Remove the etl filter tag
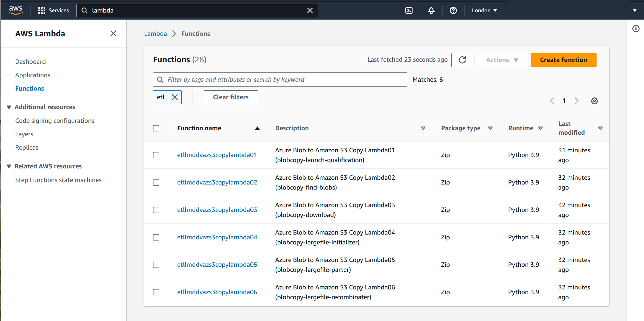644x321 pixels. [x=175, y=97]
